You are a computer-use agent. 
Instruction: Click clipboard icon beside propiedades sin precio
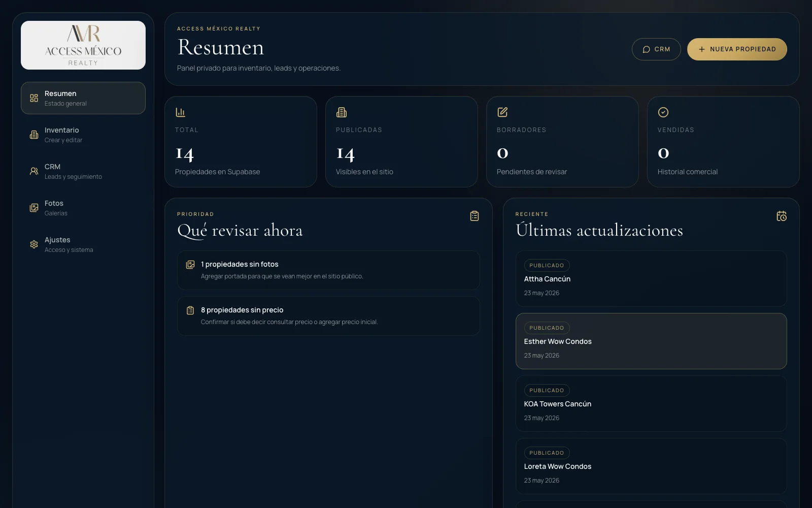pyautogui.click(x=190, y=310)
